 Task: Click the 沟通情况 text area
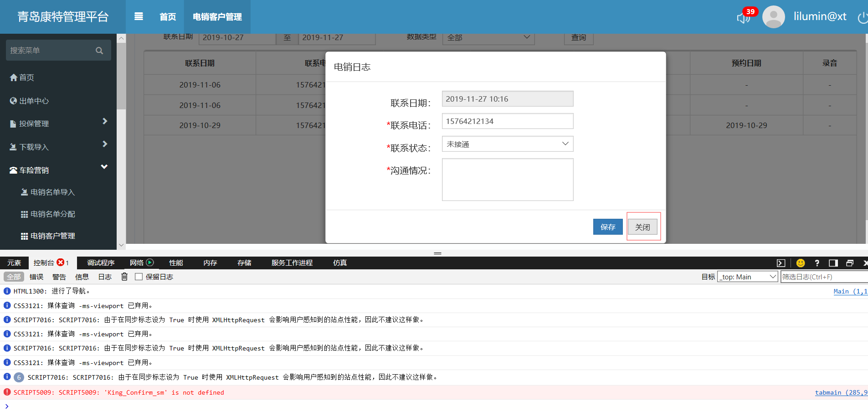click(507, 180)
